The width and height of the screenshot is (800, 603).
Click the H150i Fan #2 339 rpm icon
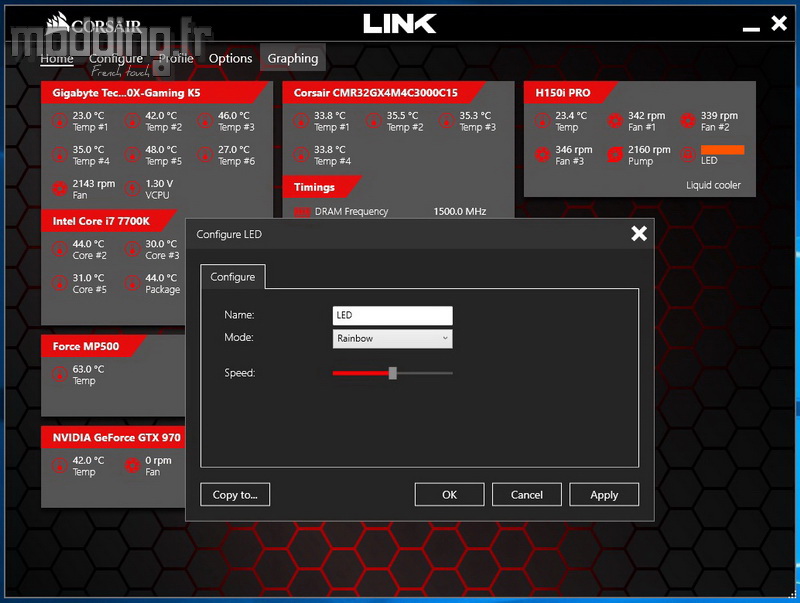[688, 121]
